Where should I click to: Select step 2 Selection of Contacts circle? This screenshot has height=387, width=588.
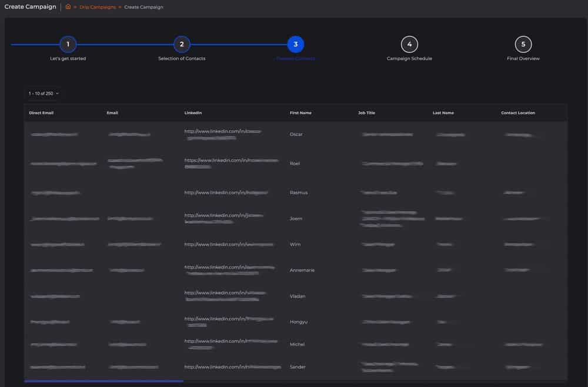pyautogui.click(x=182, y=44)
